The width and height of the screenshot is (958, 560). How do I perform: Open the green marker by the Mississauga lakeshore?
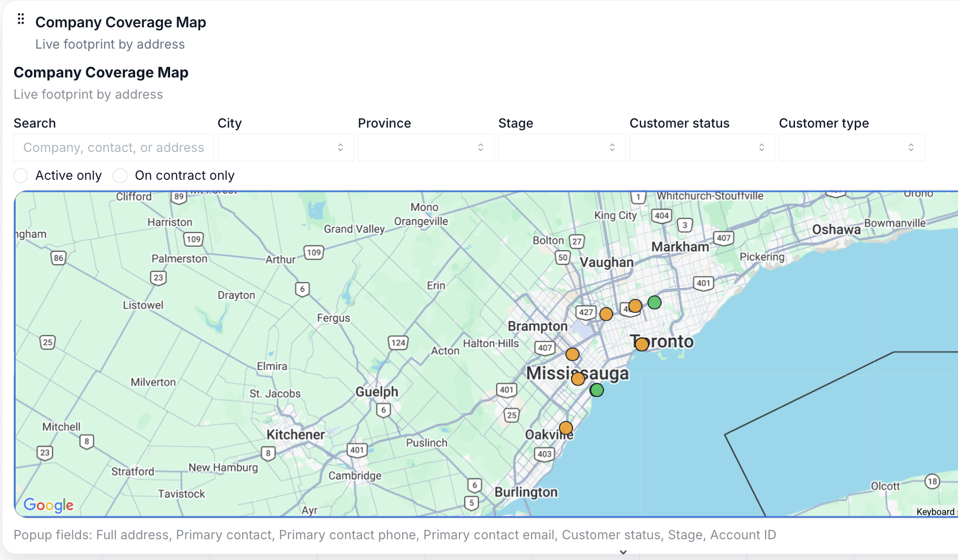[596, 389]
